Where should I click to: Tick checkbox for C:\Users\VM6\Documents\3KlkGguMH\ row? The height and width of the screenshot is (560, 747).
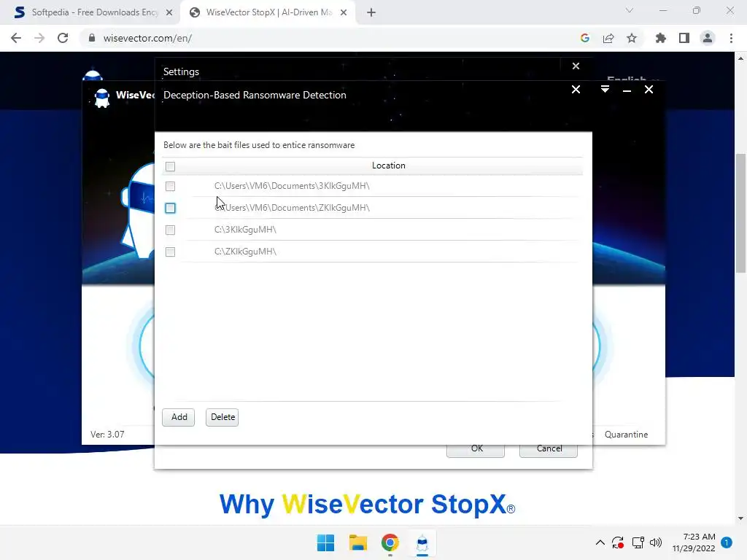pos(170,186)
